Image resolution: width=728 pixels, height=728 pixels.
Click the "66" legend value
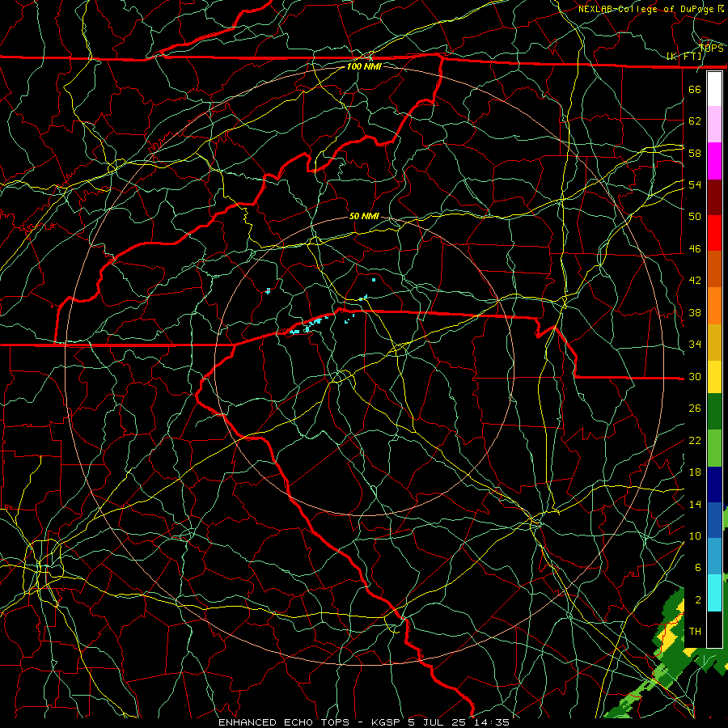click(695, 89)
